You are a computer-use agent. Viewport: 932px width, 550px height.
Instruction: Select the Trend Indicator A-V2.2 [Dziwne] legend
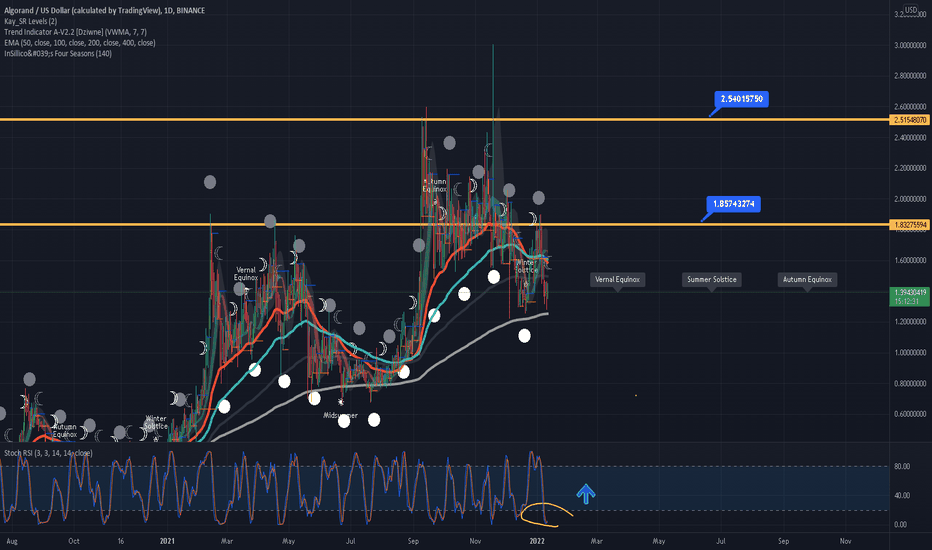coord(75,32)
